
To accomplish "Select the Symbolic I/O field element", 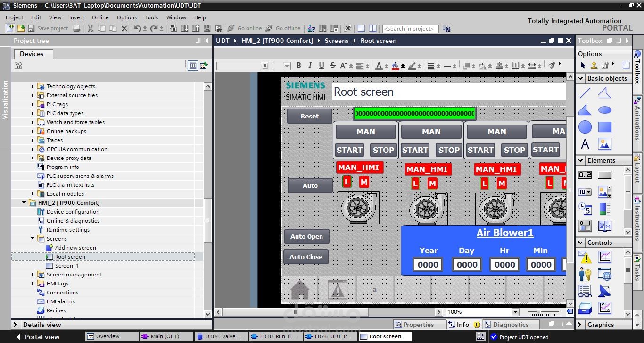I will point(585,192).
